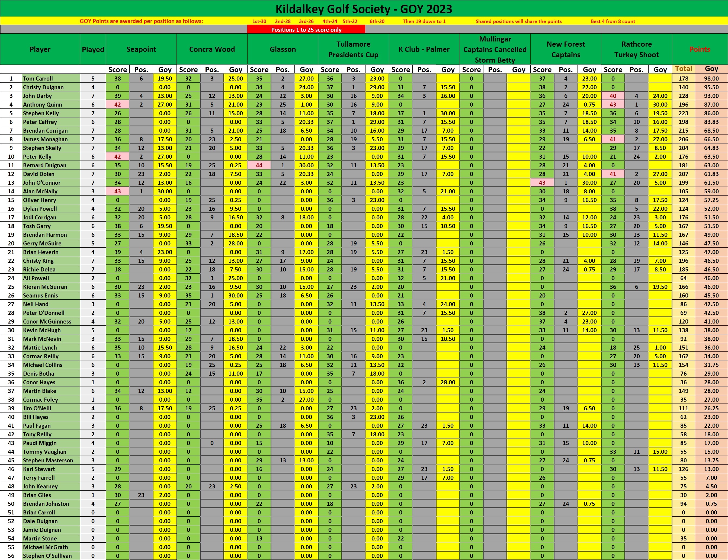This screenshot has height=560, width=728.
Task: Select the 'Rathcore Turkey Shoot' header
Action: pyautogui.click(x=637, y=49)
